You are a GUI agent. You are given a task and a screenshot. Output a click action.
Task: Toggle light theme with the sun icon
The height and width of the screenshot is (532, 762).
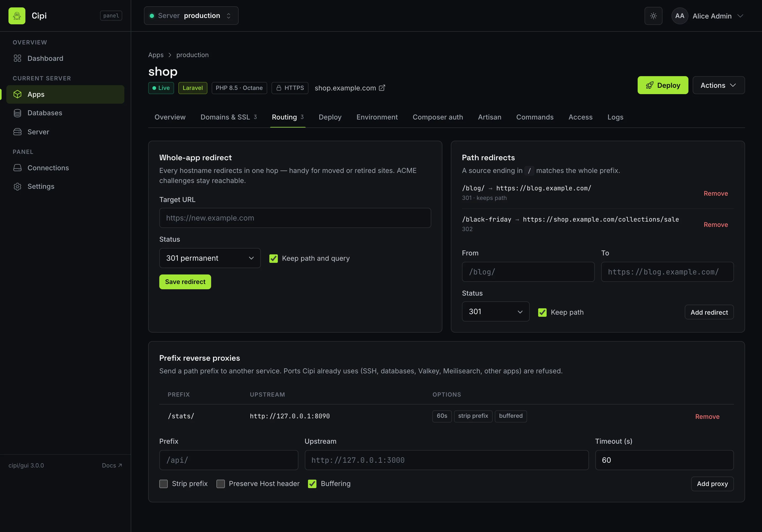point(653,16)
